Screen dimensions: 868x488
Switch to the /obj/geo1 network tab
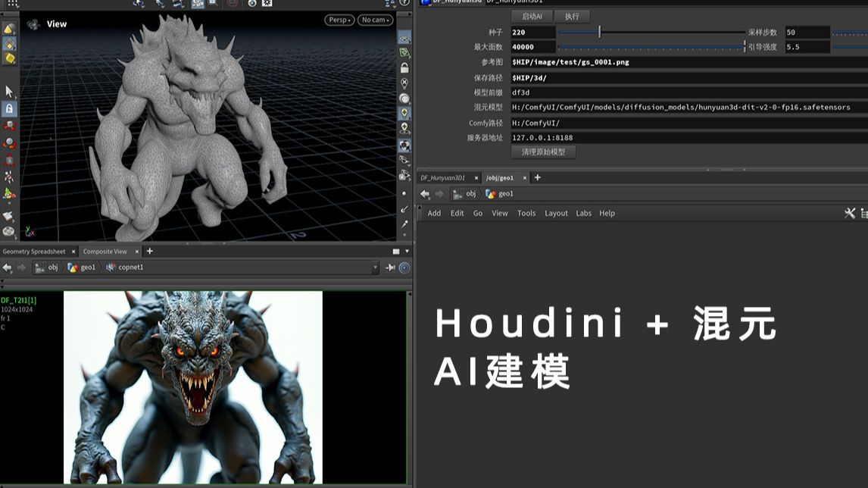500,178
